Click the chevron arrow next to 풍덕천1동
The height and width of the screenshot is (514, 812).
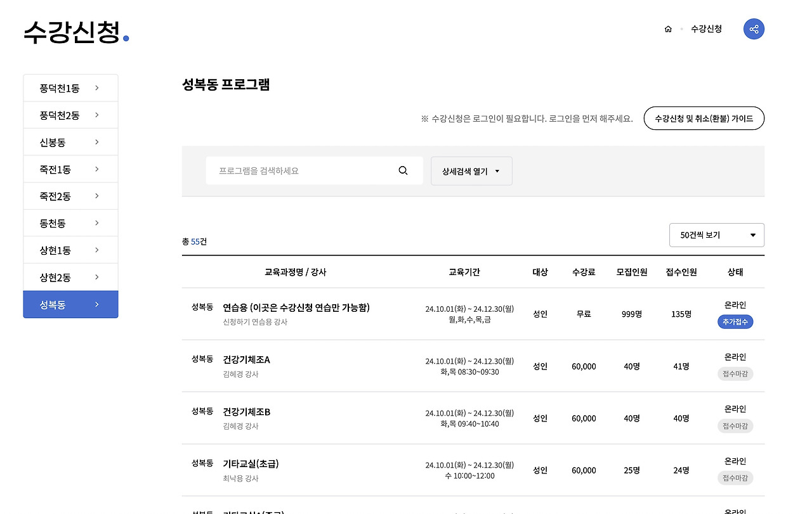[96, 87]
